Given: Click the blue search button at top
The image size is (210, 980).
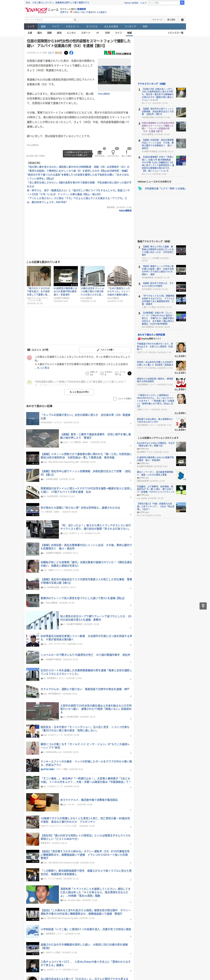Looking at the screenshot, I should [182, 3].
